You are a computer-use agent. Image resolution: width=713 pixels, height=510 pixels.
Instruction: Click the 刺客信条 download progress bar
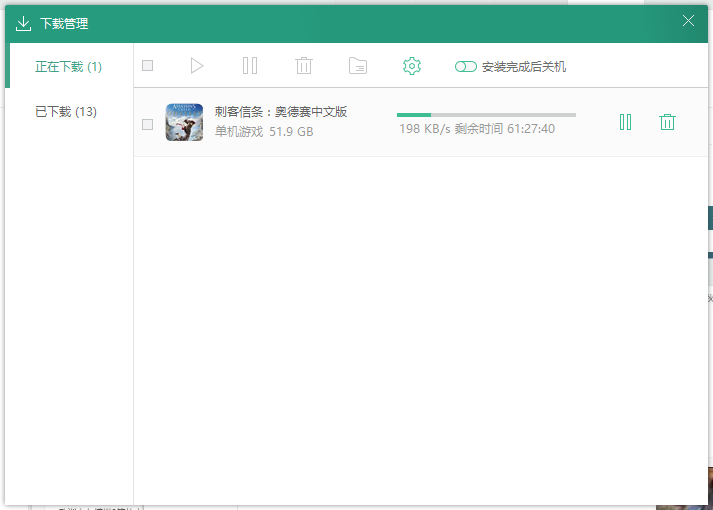[486, 115]
